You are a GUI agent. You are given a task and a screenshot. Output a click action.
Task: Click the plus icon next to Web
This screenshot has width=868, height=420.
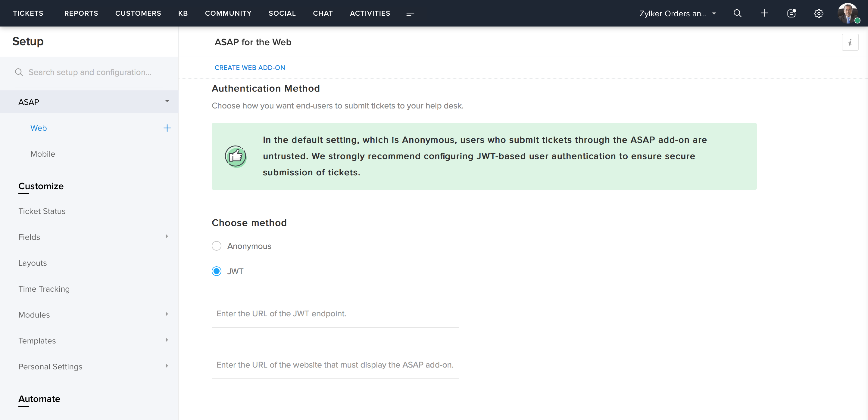click(x=167, y=128)
